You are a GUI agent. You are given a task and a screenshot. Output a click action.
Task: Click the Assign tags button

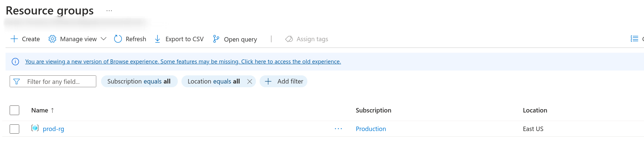307,39
